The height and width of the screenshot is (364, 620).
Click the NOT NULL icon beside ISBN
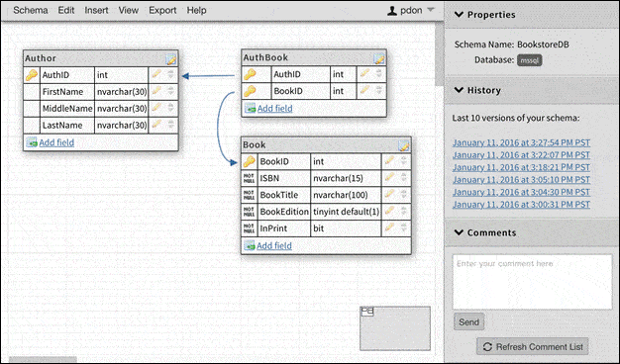(x=249, y=178)
